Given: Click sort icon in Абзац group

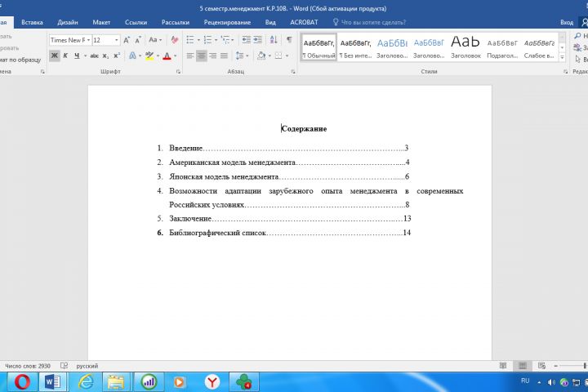Looking at the screenshot, I should 274,40.
